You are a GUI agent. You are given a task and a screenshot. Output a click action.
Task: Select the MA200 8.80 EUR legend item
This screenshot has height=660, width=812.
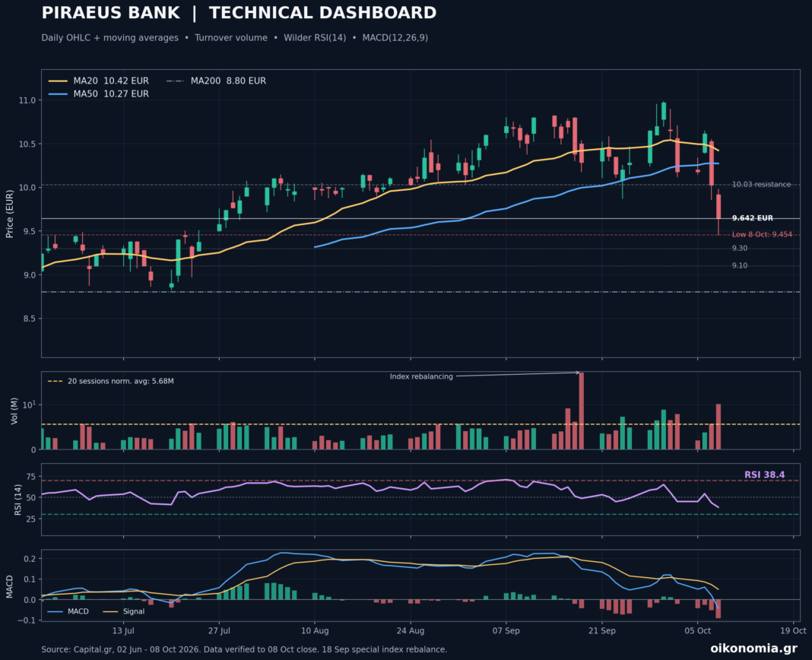click(x=216, y=81)
